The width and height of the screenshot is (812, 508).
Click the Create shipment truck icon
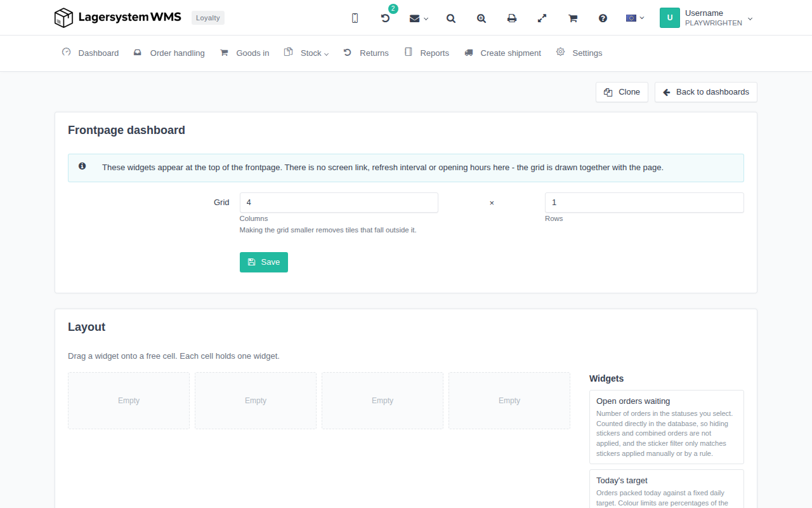[469, 53]
